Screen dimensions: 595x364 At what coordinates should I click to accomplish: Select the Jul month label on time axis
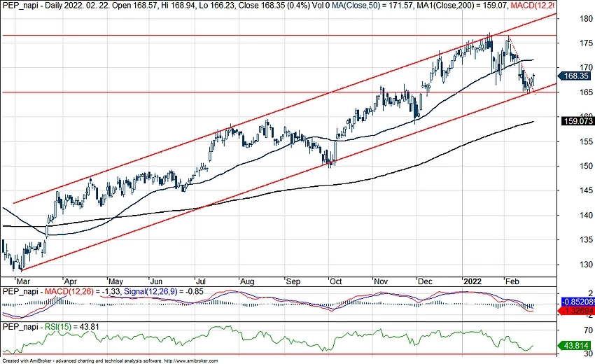200,281
